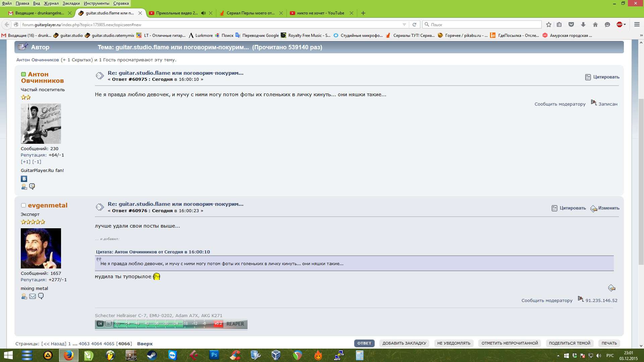
Task: Bookmark this page with star icon
Action: point(548,24)
